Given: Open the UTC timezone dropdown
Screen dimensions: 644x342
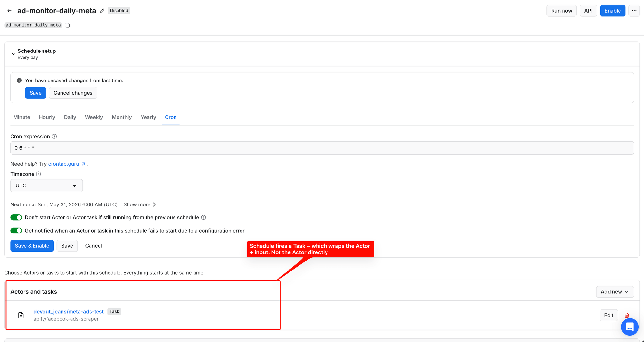Looking at the screenshot, I should [46, 185].
